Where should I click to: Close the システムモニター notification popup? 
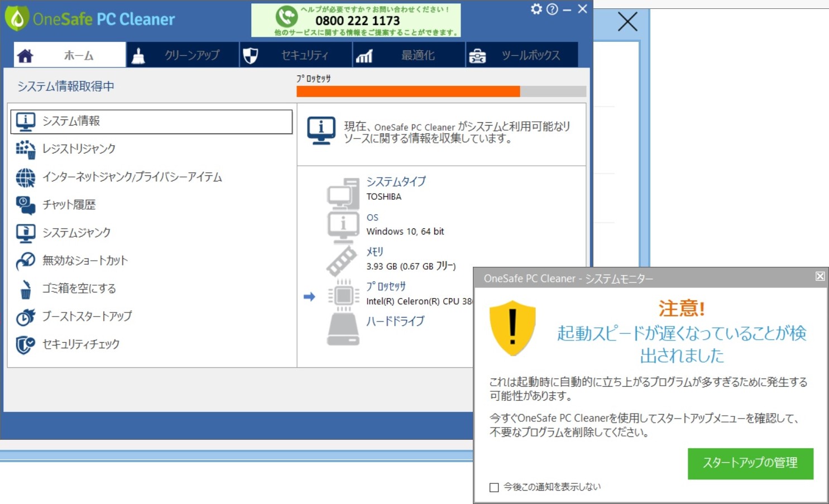[820, 276]
